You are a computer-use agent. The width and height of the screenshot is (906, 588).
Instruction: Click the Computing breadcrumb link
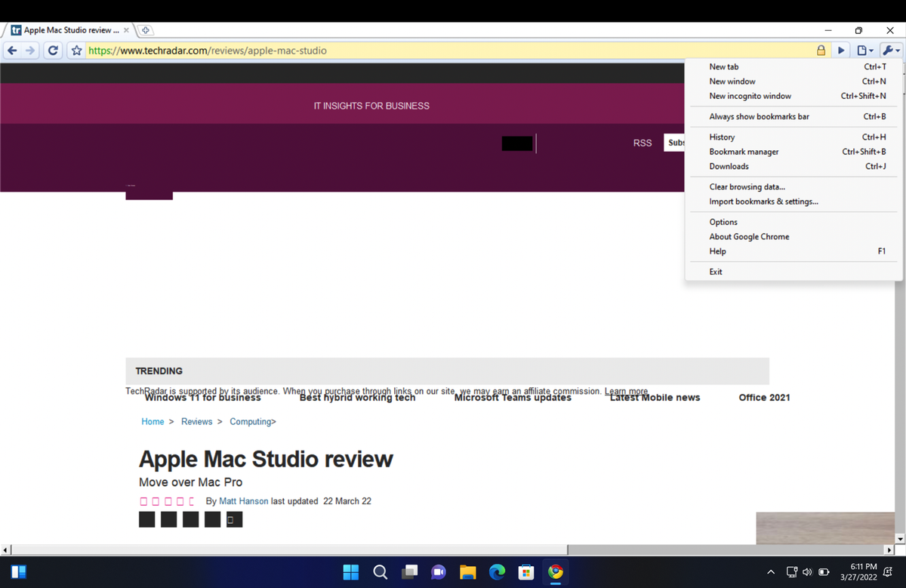tap(251, 421)
